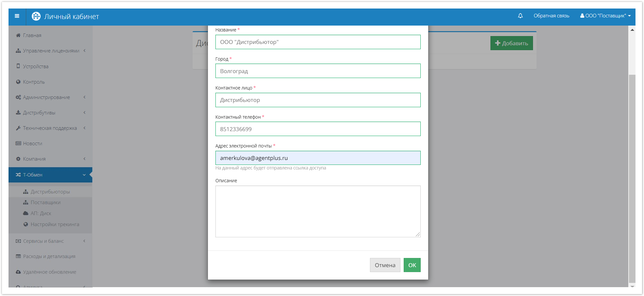Viewport: 644px width, 296px height.
Task: Focus the Контактный телефон field
Action: (318, 129)
